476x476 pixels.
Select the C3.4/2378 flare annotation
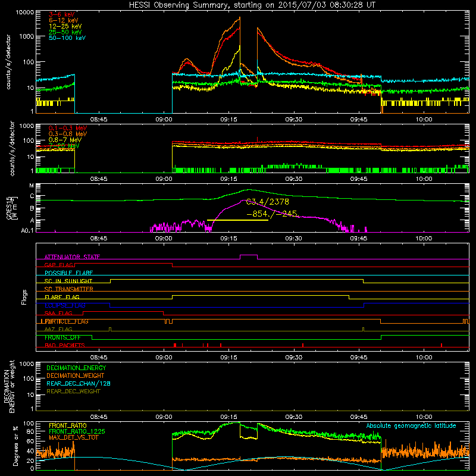tap(267, 202)
